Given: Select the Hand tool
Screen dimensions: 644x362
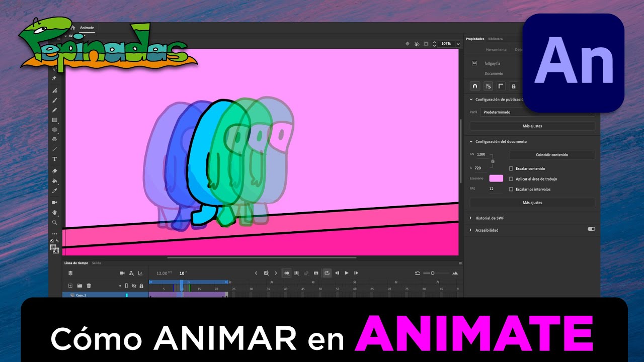Looking at the screenshot, I should pos(55,212).
